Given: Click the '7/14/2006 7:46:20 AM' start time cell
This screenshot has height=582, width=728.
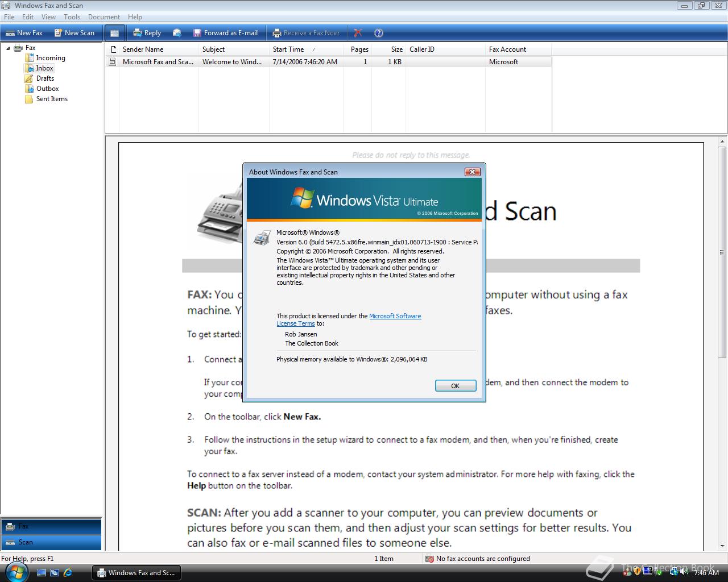Looking at the screenshot, I should click(305, 62).
